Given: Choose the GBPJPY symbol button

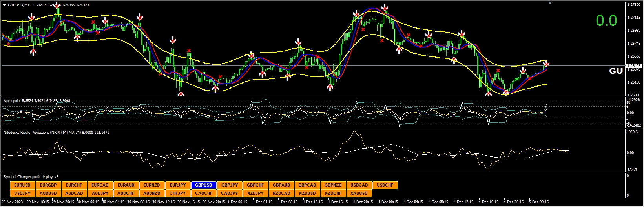Looking at the screenshot, I should [230, 185].
